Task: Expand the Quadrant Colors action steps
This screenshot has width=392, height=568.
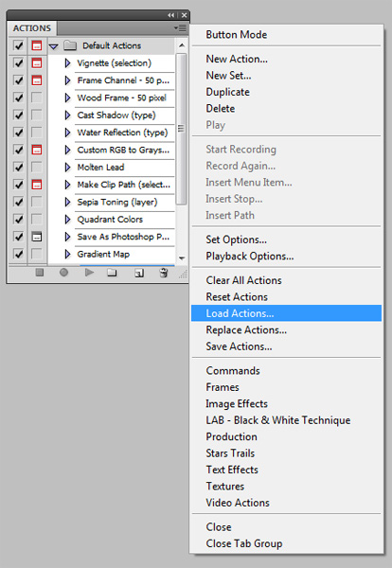Action: tap(67, 220)
